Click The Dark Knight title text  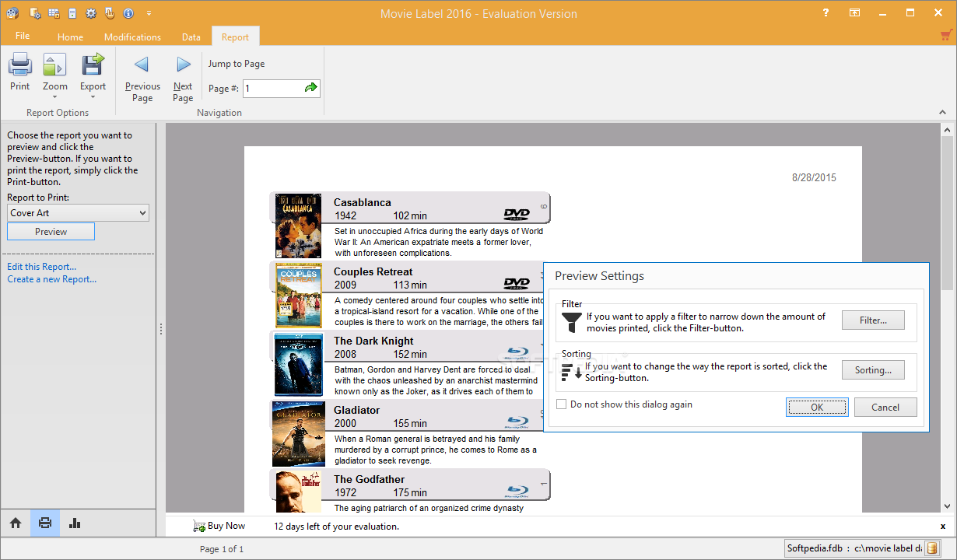373,341
